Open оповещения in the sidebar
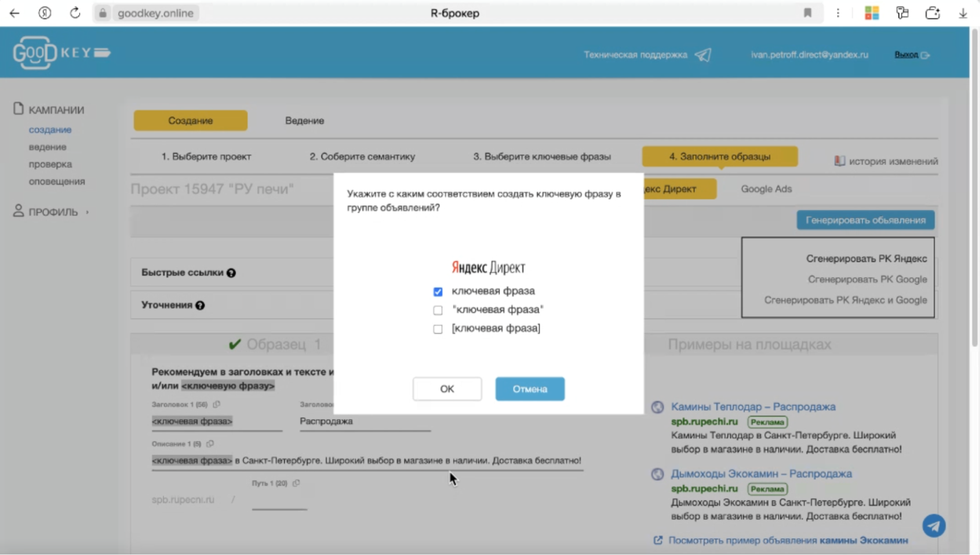This screenshot has height=555, width=980. click(x=57, y=182)
